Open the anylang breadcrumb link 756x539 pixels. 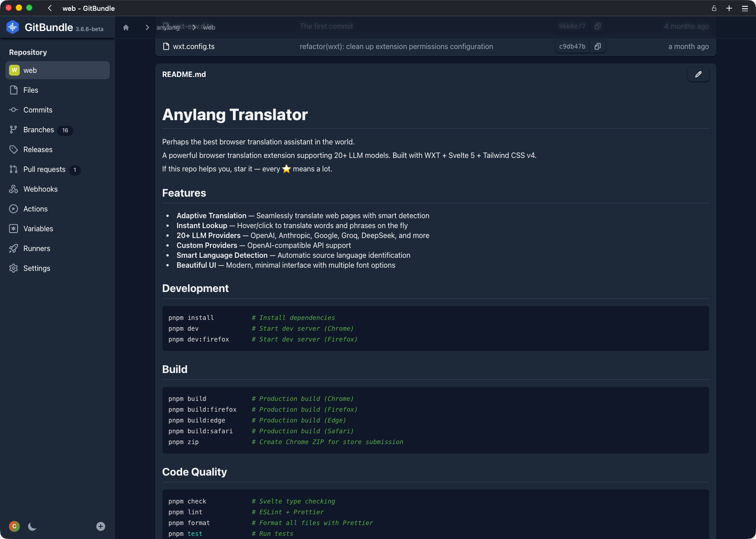pos(168,27)
